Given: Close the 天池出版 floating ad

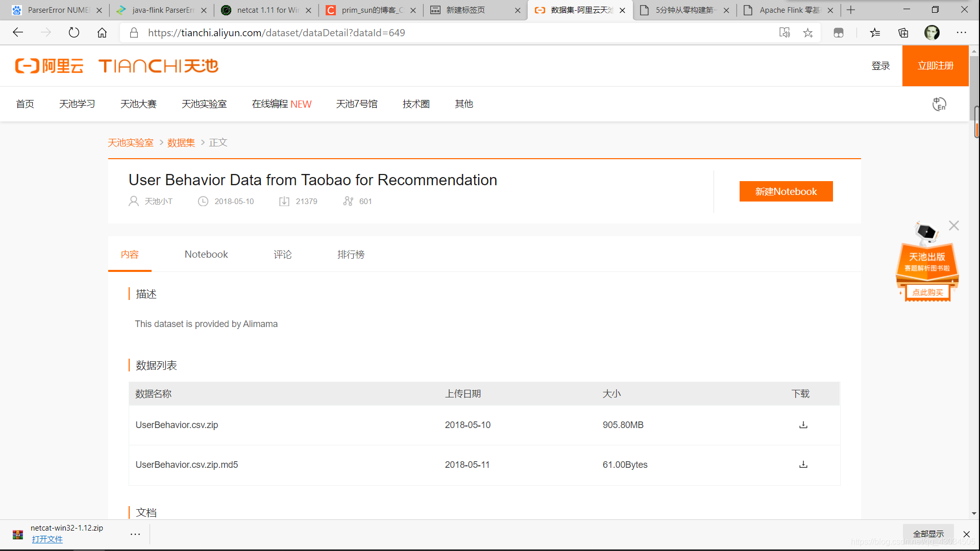Looking at the screenshot, I should point(953,226).
